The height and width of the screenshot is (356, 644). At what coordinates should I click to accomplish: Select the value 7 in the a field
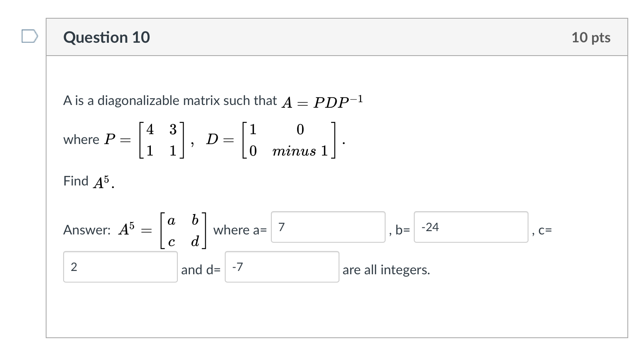(280, 227)
